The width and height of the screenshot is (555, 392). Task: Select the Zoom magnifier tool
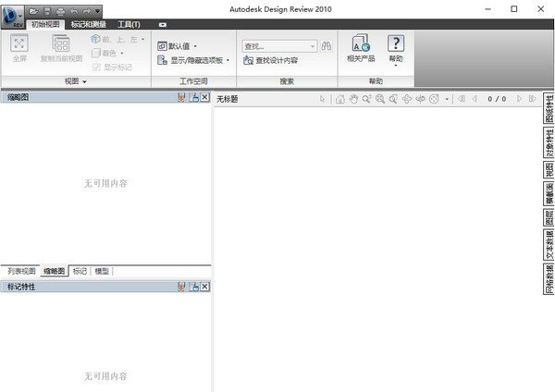[x=367, y=99]
